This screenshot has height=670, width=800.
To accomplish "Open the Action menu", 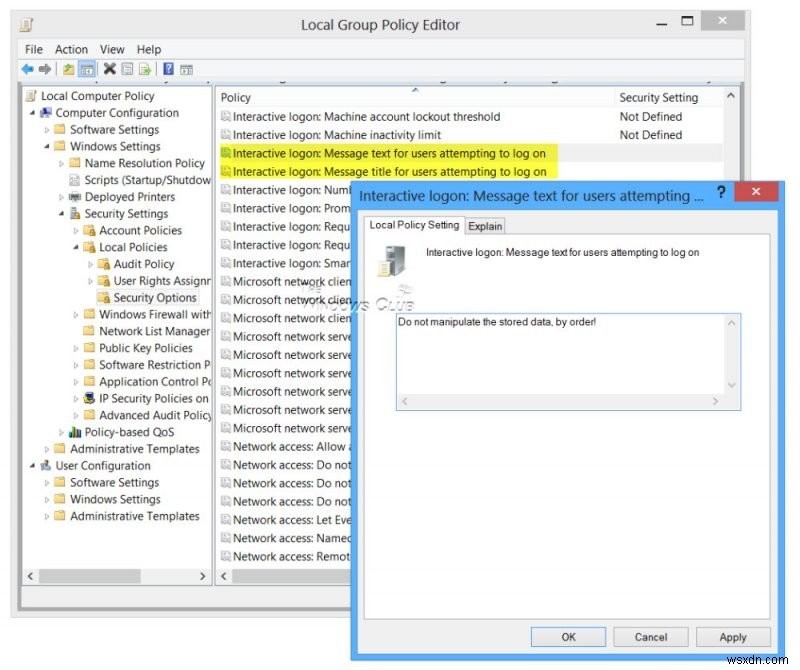I will pyautogui.click(x=71, y=48).
